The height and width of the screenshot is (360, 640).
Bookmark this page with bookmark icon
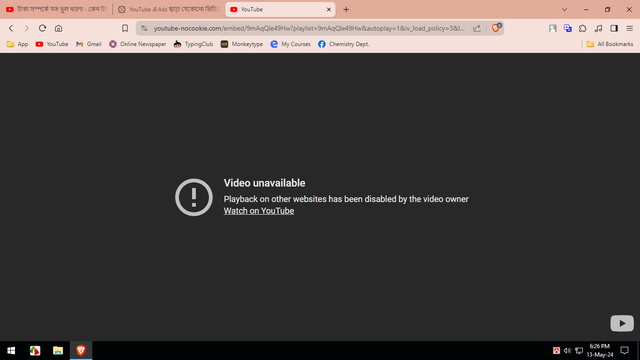[x=125, y=28]
